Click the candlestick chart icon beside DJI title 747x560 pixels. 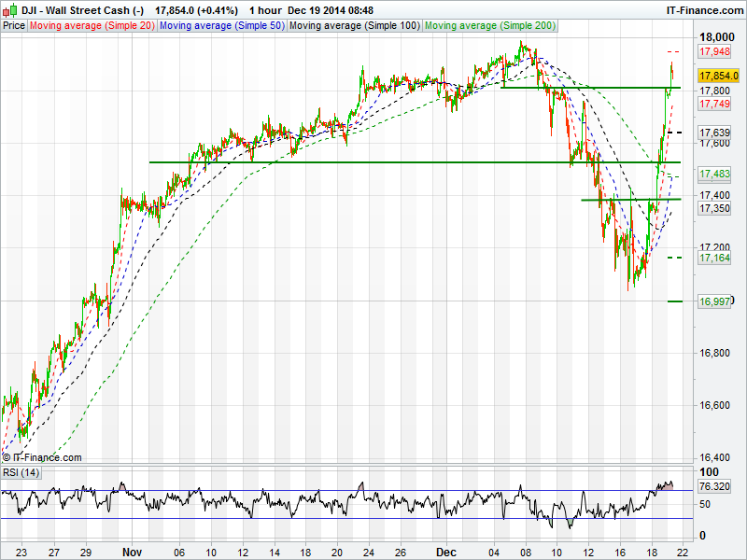[x=10, y=8]
